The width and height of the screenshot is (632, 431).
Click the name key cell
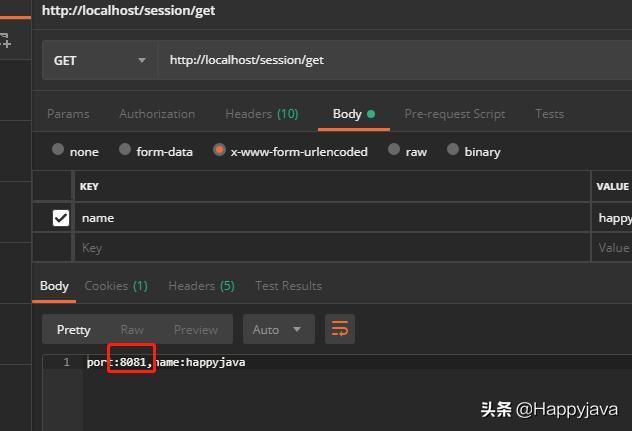[x=332, y=218]
